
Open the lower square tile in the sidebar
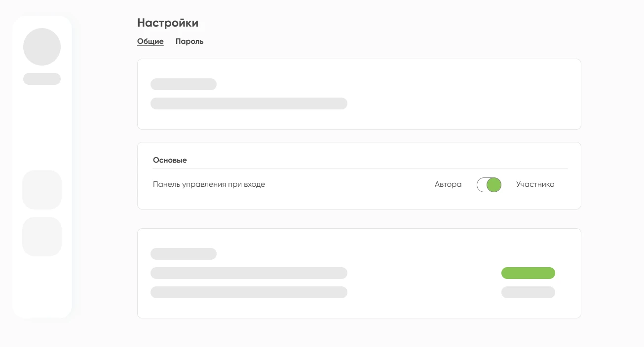pyautogui.click(x=42, y=237)
